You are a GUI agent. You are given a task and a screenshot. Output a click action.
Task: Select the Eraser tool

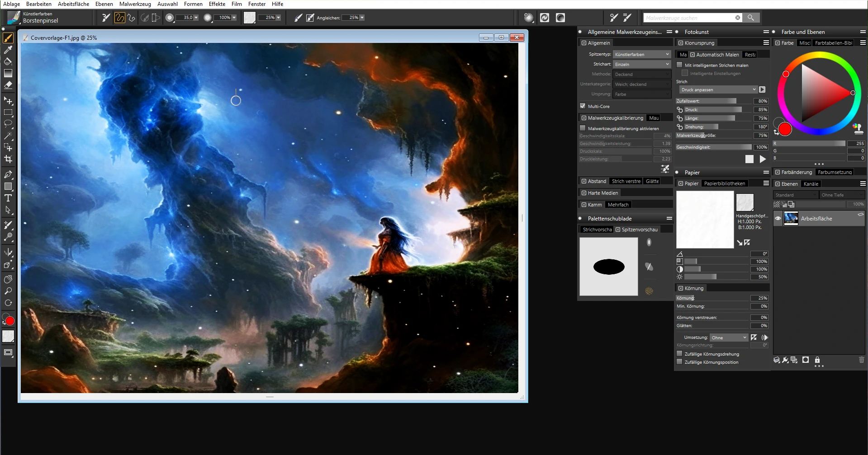8,85
